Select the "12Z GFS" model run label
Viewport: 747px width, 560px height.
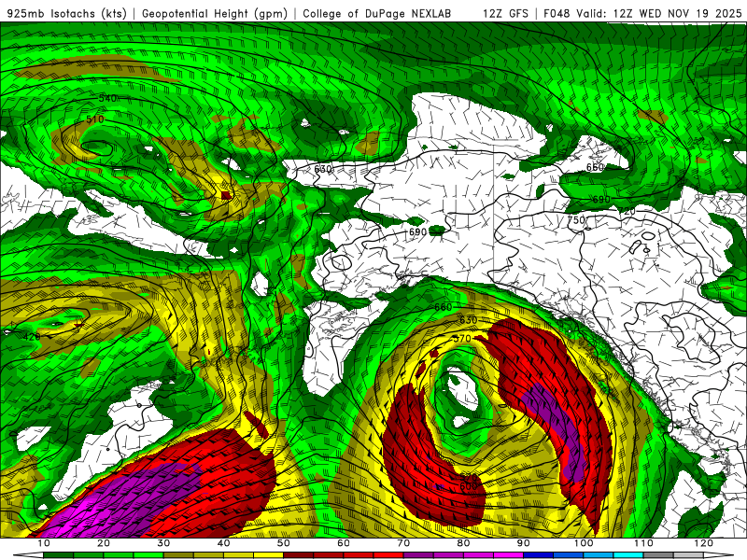click(505, 13)
